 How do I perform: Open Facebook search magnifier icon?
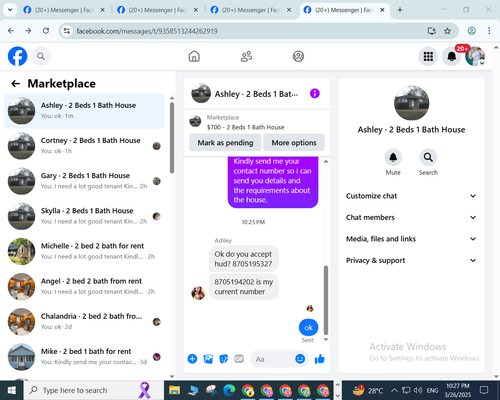(41, 56)
